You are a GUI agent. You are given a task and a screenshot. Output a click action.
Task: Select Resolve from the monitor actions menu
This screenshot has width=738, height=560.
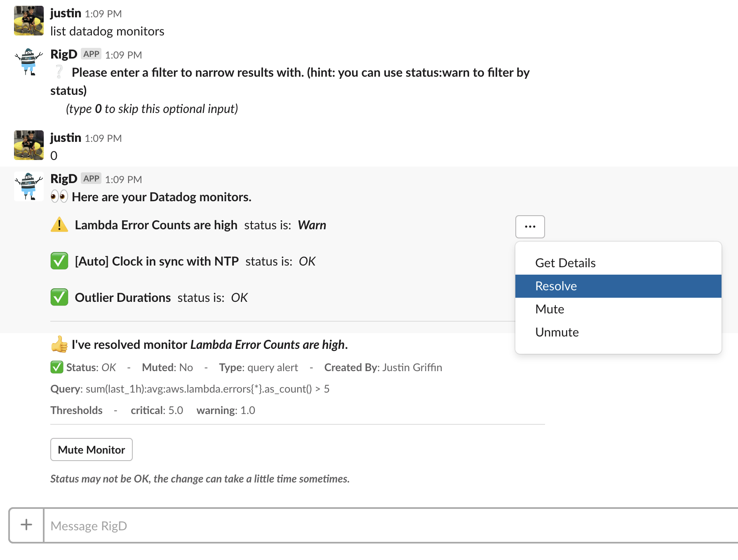point(556,286)
